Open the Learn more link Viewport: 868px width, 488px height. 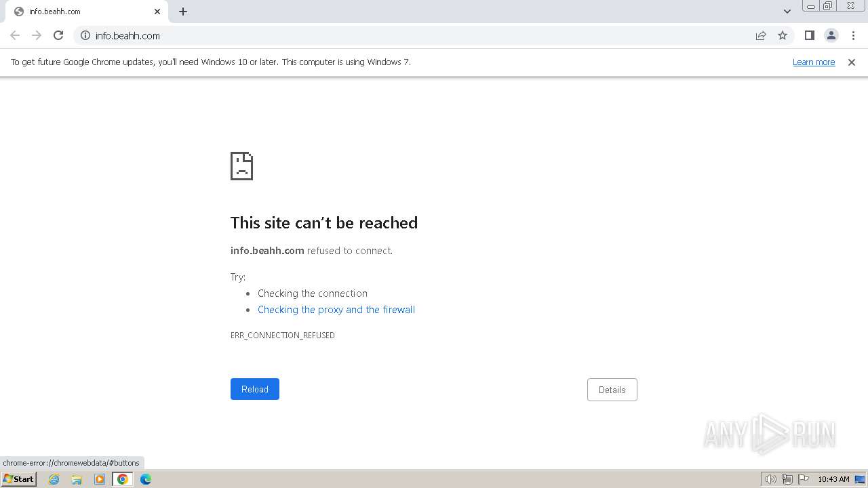814,62
